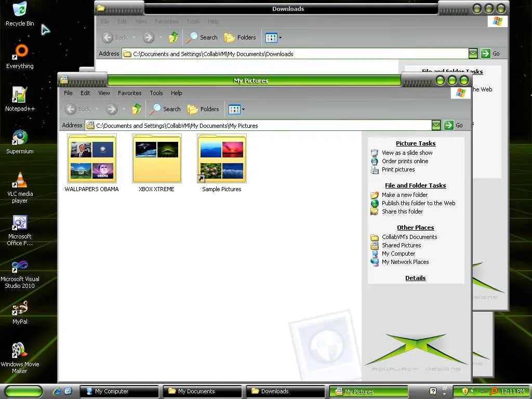The image size is (532, 399).
Task: Launch the Everything search shortcut
Action: (x=20, y=56)
